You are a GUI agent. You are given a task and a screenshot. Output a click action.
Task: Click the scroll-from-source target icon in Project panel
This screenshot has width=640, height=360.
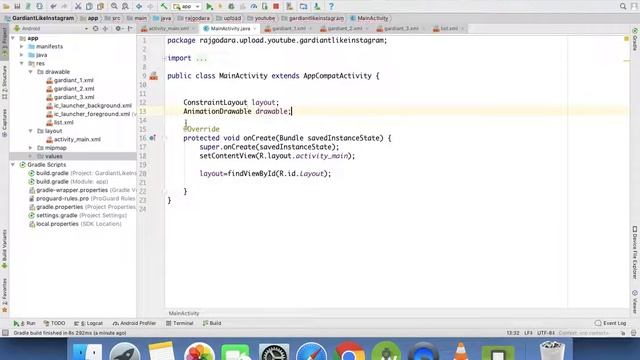96,29
